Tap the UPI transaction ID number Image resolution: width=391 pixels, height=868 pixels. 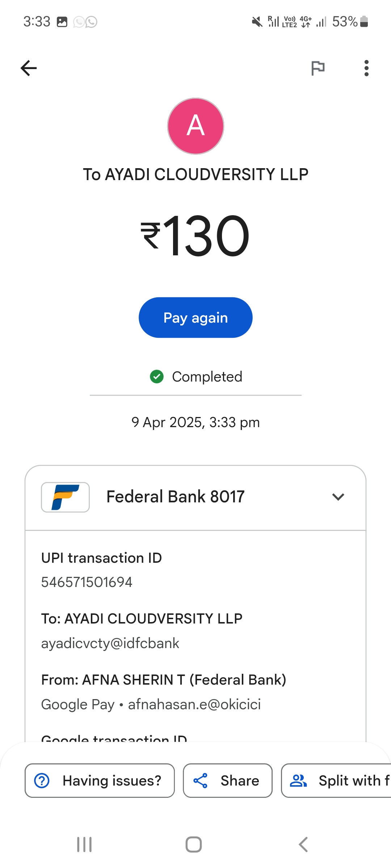pyautogui.click(x=87, y=582)
